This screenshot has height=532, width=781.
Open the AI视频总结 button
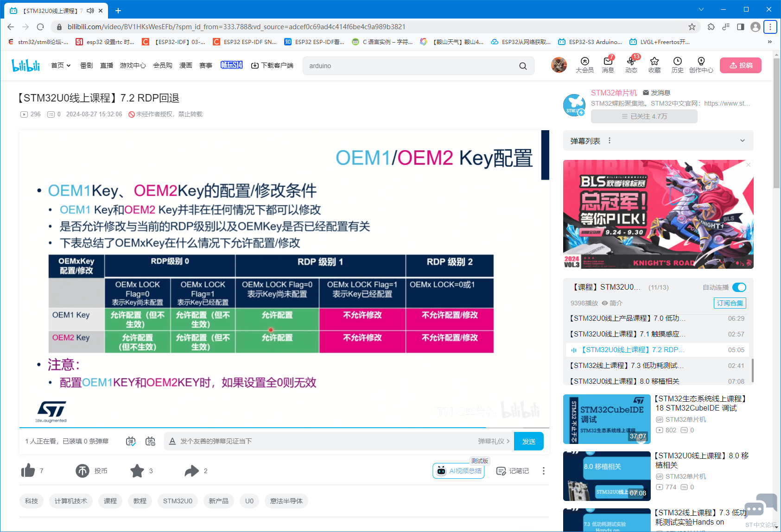[x=459, y=471]
